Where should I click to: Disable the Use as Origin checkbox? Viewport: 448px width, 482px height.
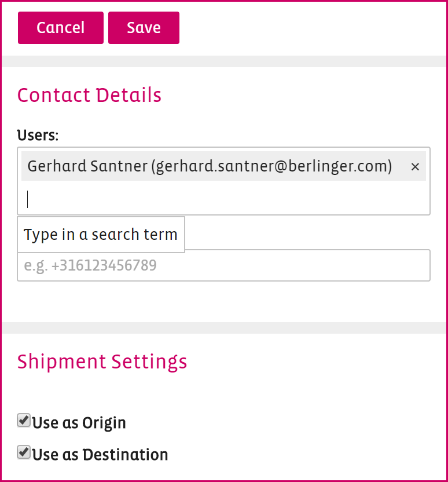pyautogui.click(x=24, y=421)
